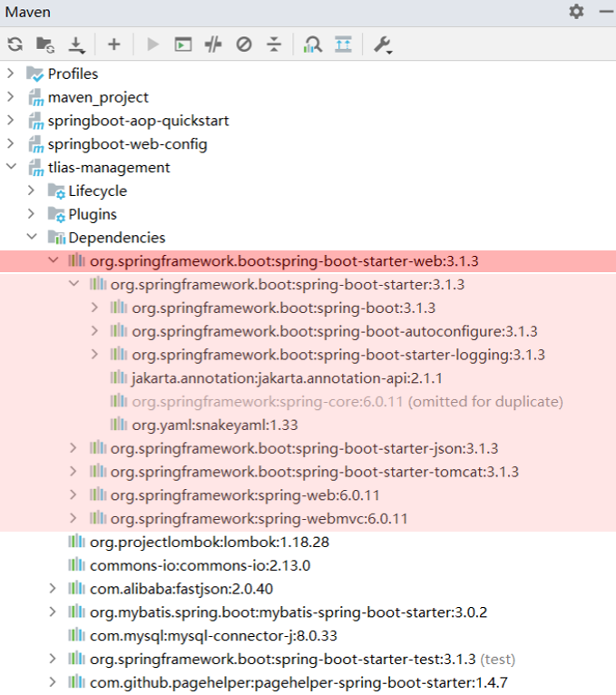Click the Lifecycle folder gear icon
The image size is (616, 695).
coord(56,191)
